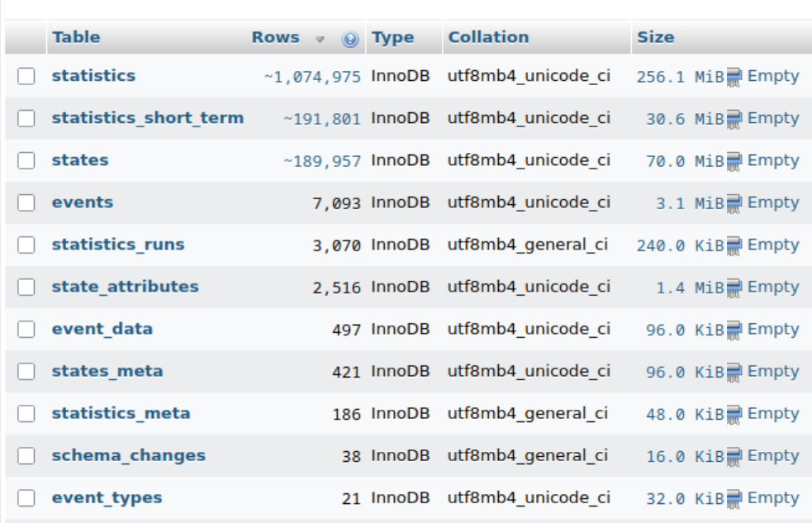Open the states_meta table
Image resolution: width=812 pixels, height=523 pixels.
coord(107,372)
